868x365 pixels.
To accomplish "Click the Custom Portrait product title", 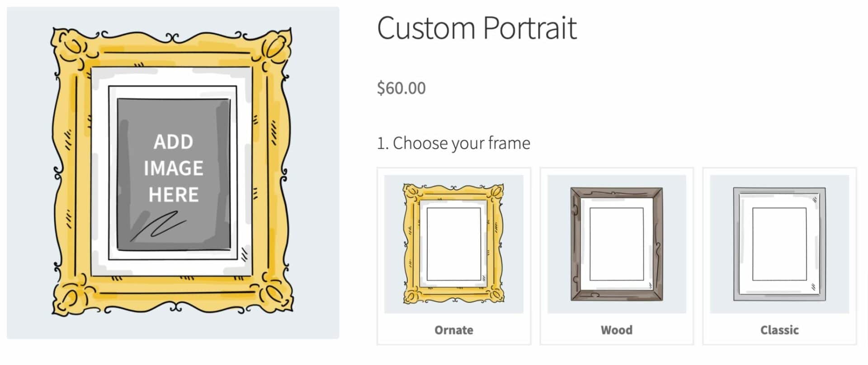I will click(477, 28).
